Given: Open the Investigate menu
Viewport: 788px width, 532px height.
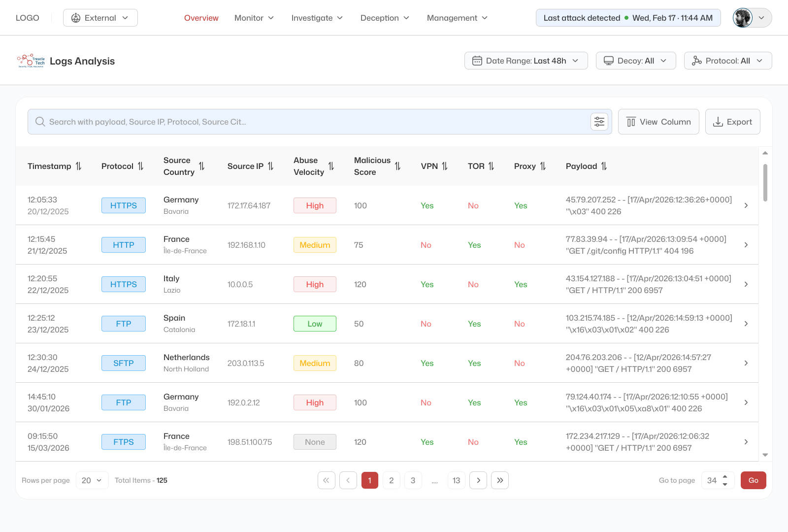Looking at the screenshot, I should click(x=317, y=18).
